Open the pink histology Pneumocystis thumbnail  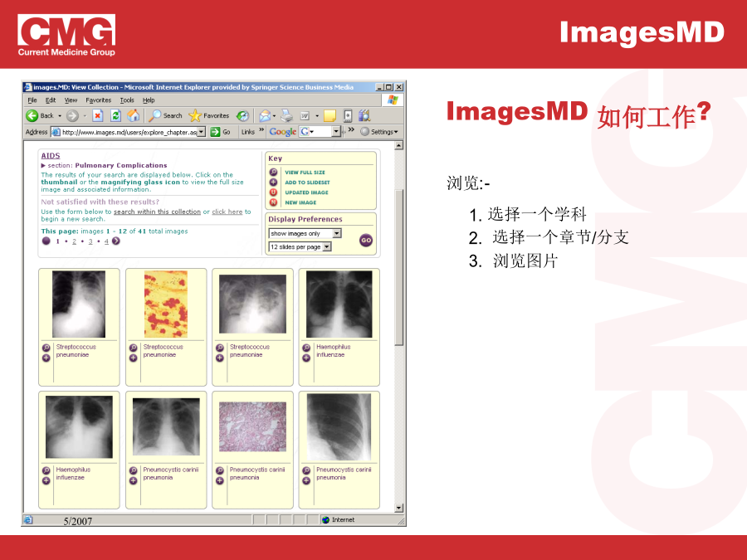(x=252, y=426)
